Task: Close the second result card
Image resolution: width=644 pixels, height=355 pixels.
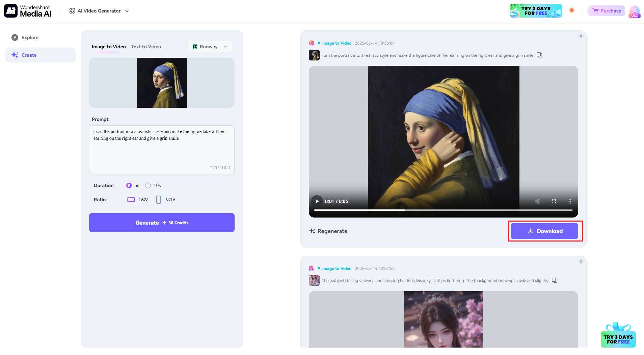Action: (581, 261)
